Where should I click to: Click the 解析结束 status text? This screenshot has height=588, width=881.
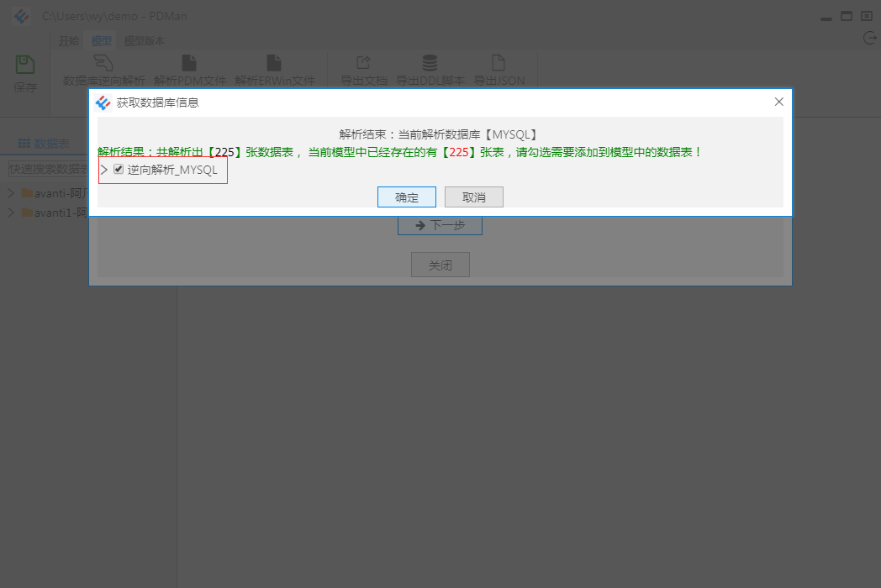click(x=440, y=134)
